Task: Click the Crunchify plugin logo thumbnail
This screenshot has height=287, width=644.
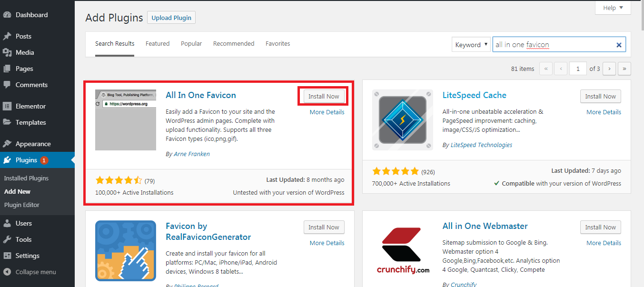Action: (x=403, y=251)
